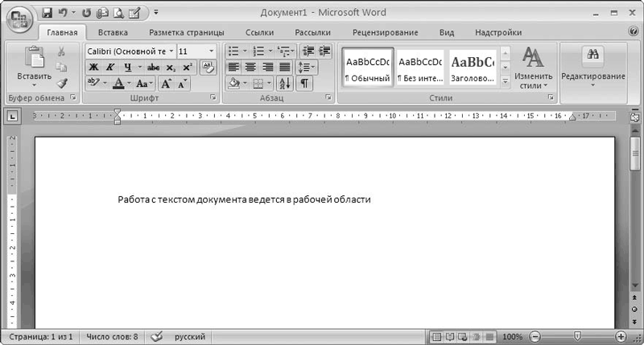This screenshot has width=644, height=345.
Task: Click the Clear Formatting eraser icon
Action: point(208,68)
